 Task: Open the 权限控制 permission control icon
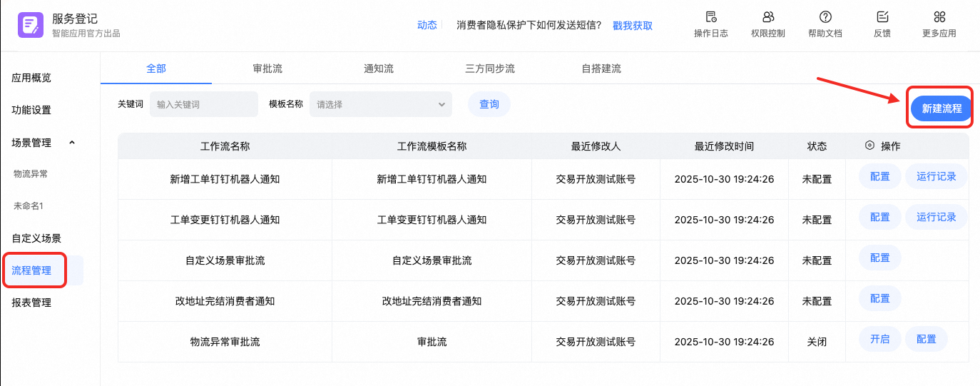coord(768,17)
